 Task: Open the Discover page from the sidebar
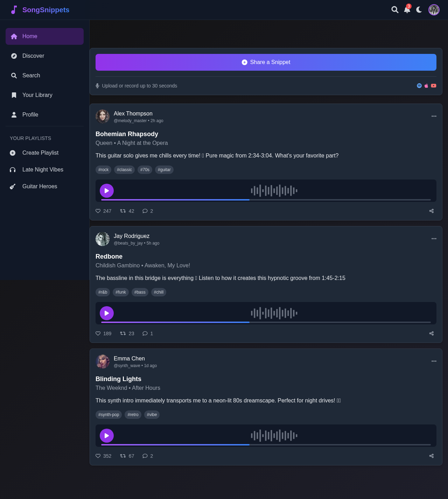click(x=33, y=56)
